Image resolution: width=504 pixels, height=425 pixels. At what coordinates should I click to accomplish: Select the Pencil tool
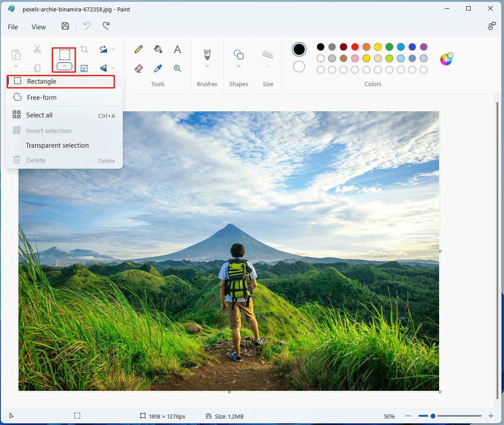pyautogui.click(x=138, y=49)
